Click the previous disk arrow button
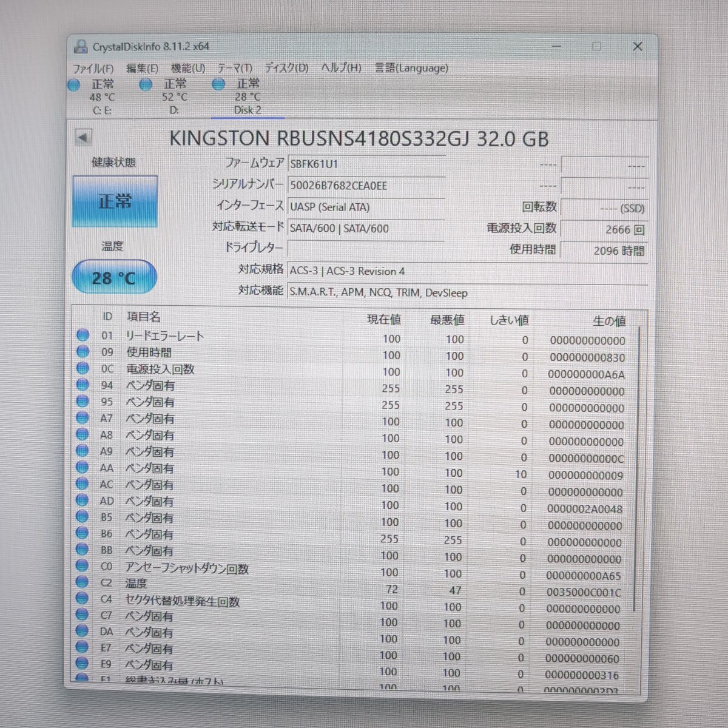The width and height of the screenshot is (728, 728). [83, 138]
